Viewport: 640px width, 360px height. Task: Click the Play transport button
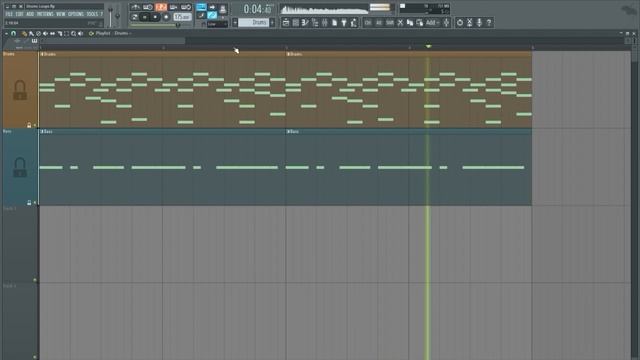click(x=144, y=17)
